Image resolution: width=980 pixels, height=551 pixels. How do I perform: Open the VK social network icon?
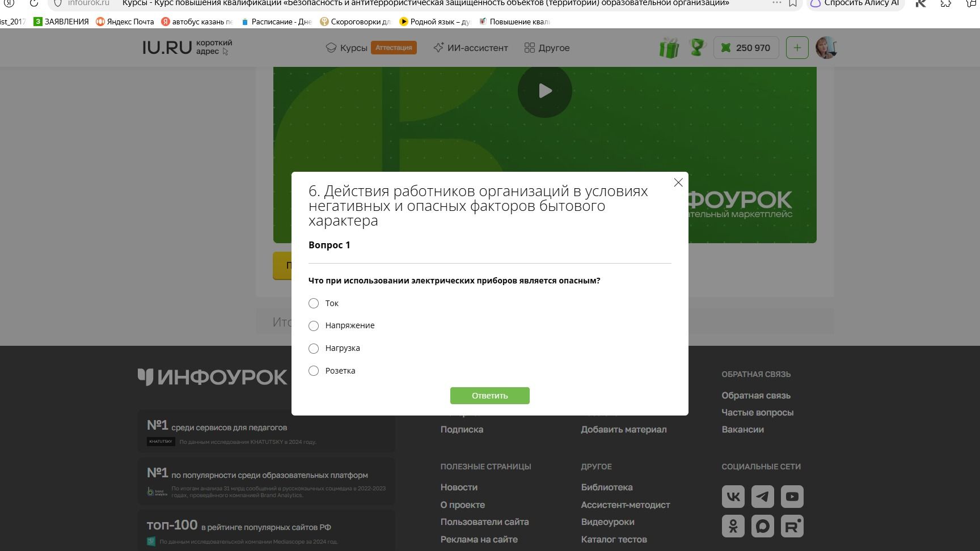point(733,497)
